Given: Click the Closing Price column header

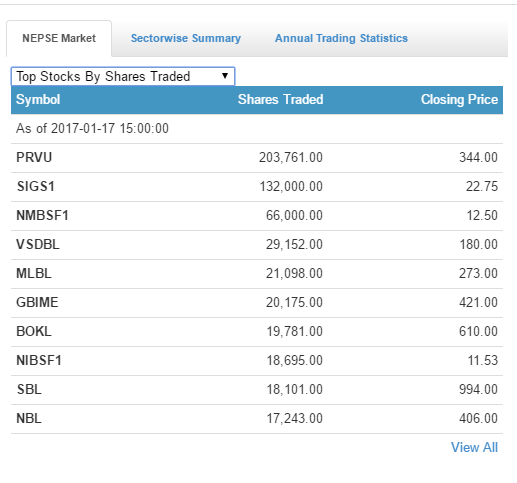Looking at the screenshot, I should [459, 99].
